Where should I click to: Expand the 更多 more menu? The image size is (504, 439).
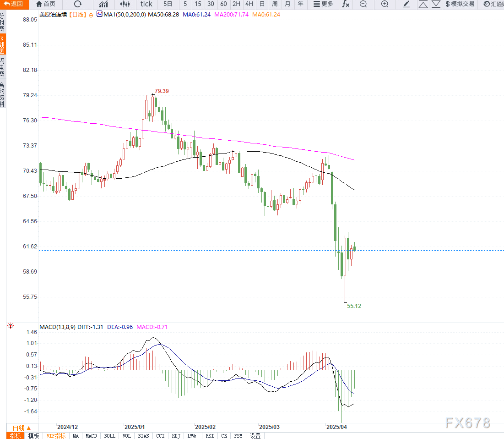[323, 4]
